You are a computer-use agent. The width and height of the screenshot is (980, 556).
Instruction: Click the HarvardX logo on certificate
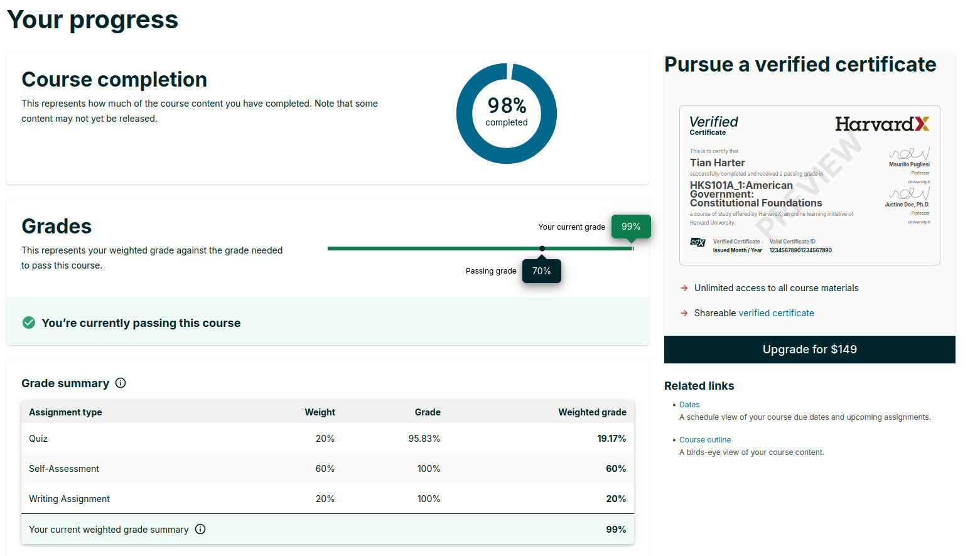882,124
